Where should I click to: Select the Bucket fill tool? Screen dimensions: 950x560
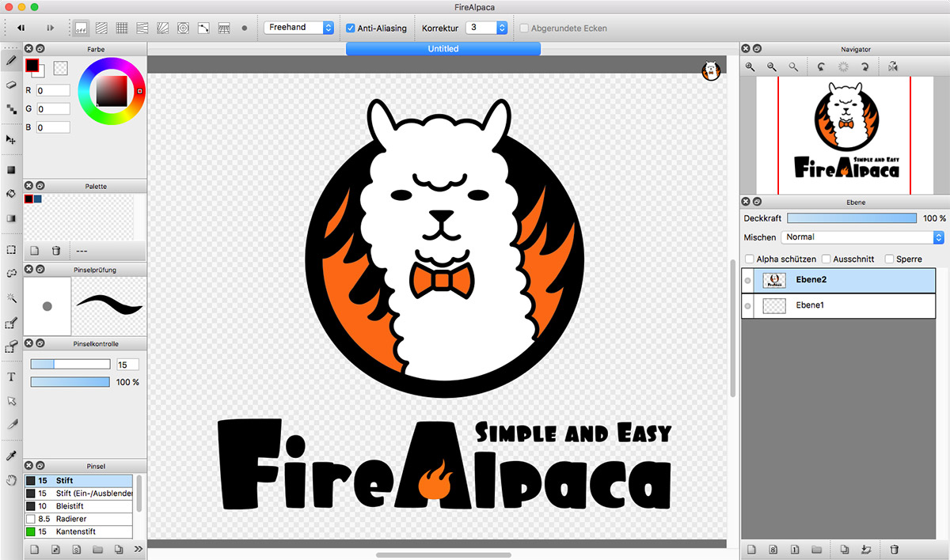[x=11, y=193]
